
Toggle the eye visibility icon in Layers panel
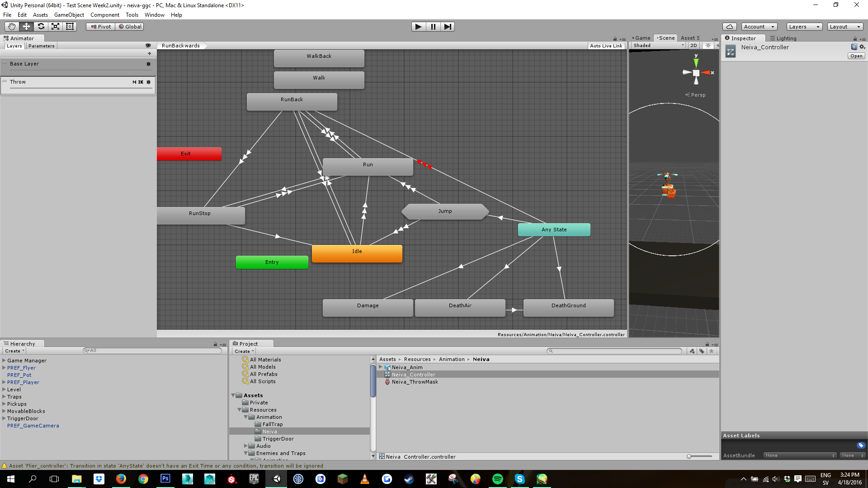[148, 45]
